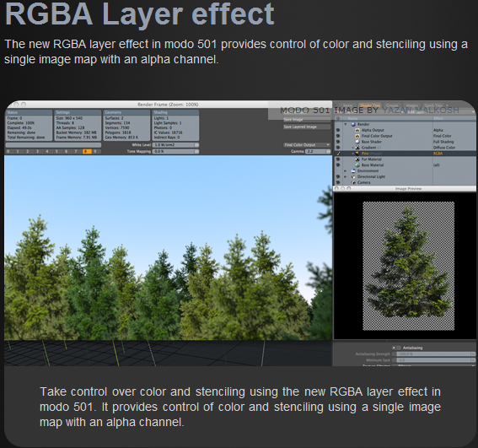The width and height of the screenshot is (478, 448).
Task: Click 'Polygons: 3818' statistic
Action: coord(118,132)
